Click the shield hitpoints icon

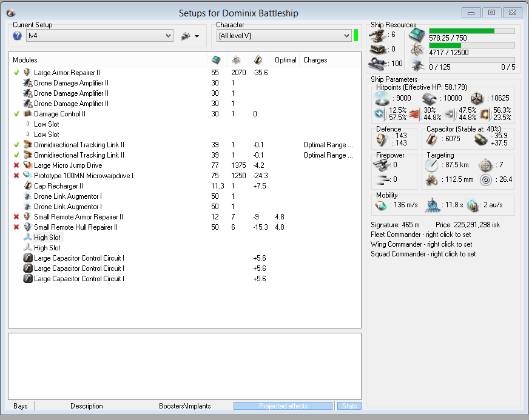coord(382,98)
